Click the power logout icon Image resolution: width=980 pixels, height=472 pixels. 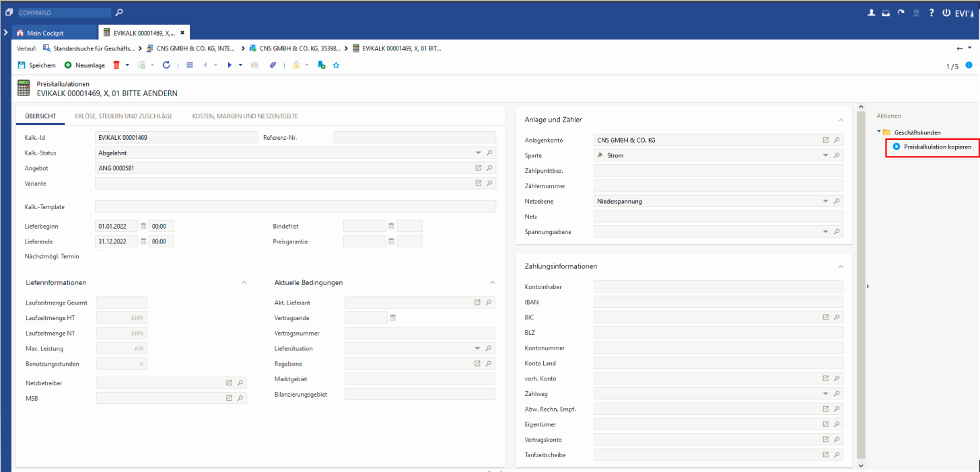pos(946,13)
